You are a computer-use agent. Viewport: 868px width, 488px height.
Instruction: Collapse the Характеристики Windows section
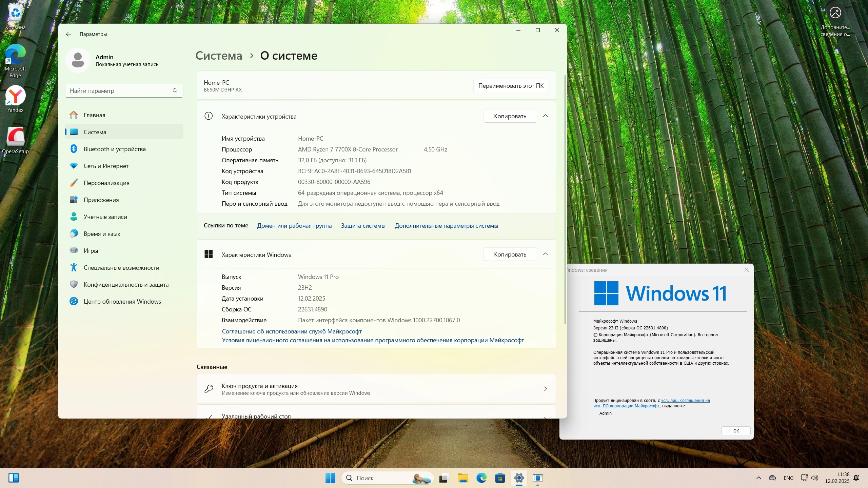point(545,255)
